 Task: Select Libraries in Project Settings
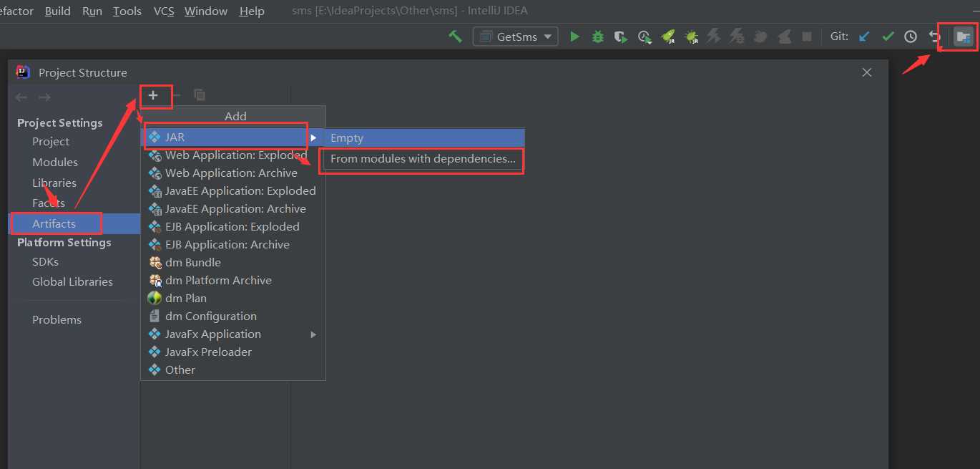54,183
